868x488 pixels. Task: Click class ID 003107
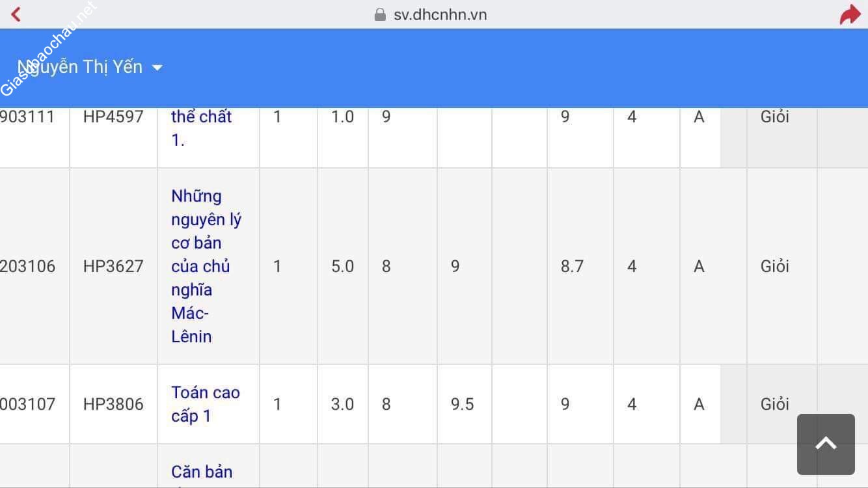click(28, 404)
